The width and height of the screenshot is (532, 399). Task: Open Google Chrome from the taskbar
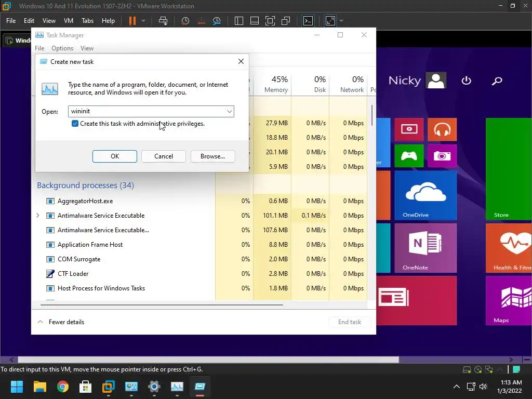63,387
